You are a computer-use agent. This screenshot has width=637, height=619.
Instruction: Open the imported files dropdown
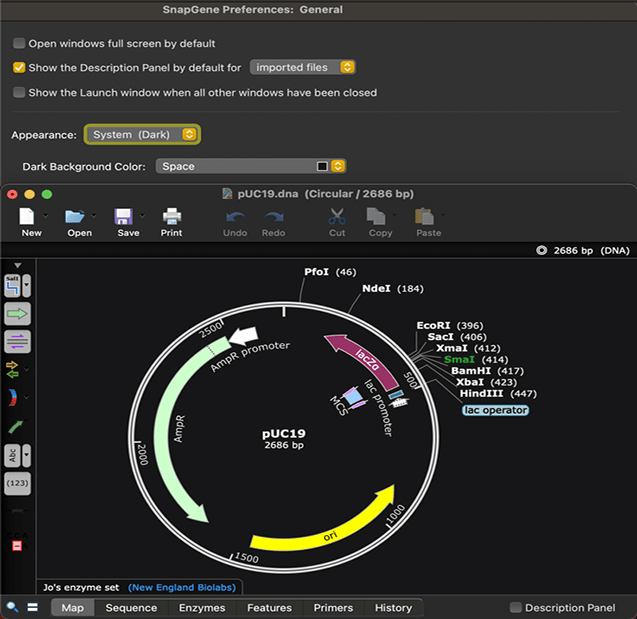point(302,67)
